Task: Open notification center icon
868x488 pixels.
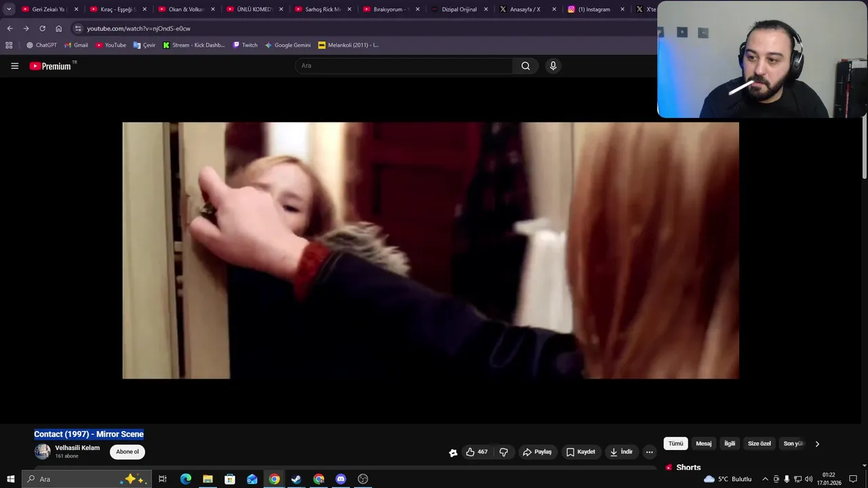Action: pyautogui.click(x=853, y=479)
